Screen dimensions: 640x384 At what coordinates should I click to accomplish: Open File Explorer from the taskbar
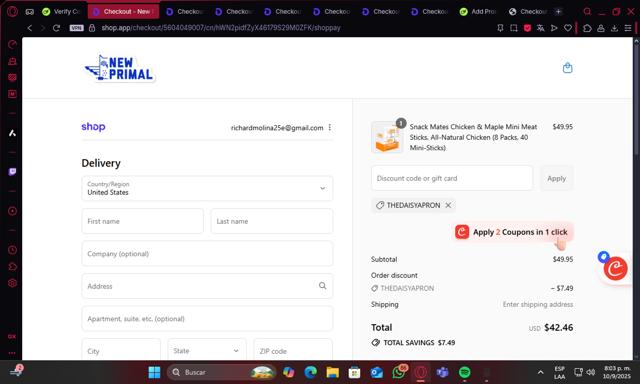pyautogui.click(x=333, y=372)
